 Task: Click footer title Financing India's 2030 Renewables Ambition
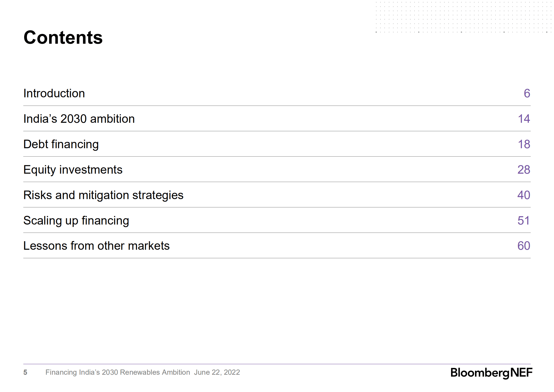pos(118,372)
